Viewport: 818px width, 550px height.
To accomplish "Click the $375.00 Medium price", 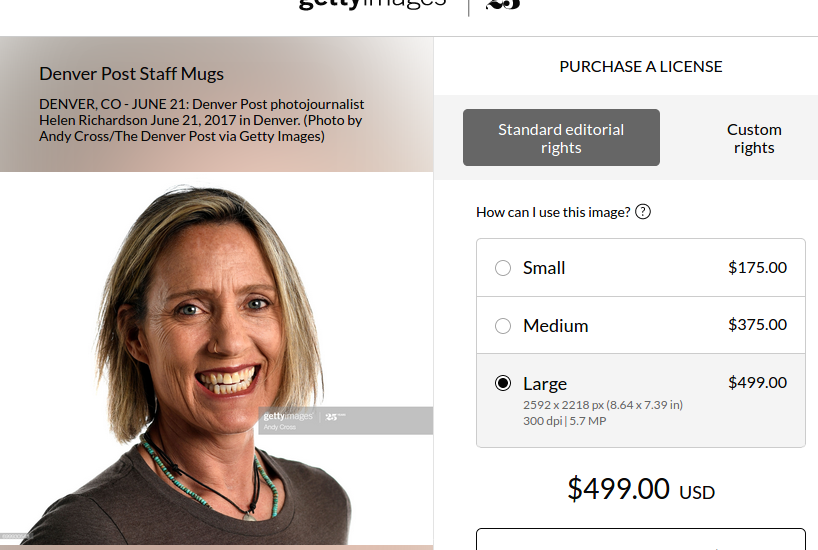I will [x=757, y=325].
